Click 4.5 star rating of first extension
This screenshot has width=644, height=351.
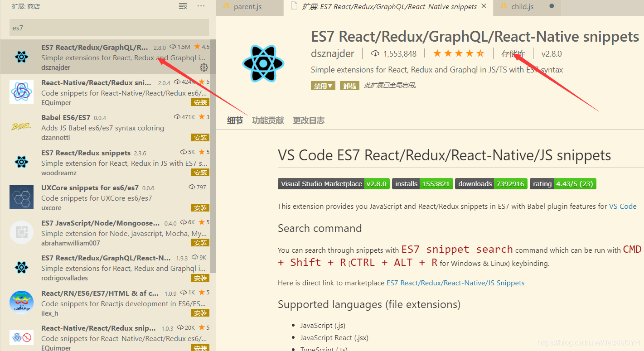pos(202,47)
